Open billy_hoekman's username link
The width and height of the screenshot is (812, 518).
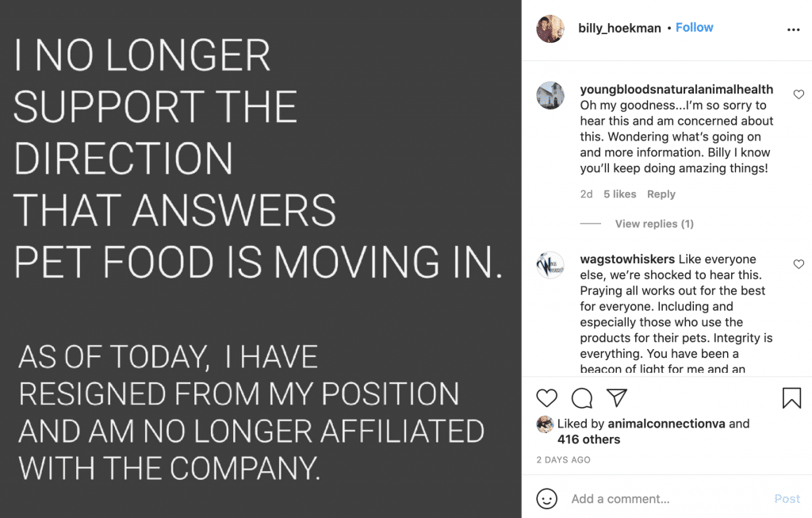coord(619,27)
